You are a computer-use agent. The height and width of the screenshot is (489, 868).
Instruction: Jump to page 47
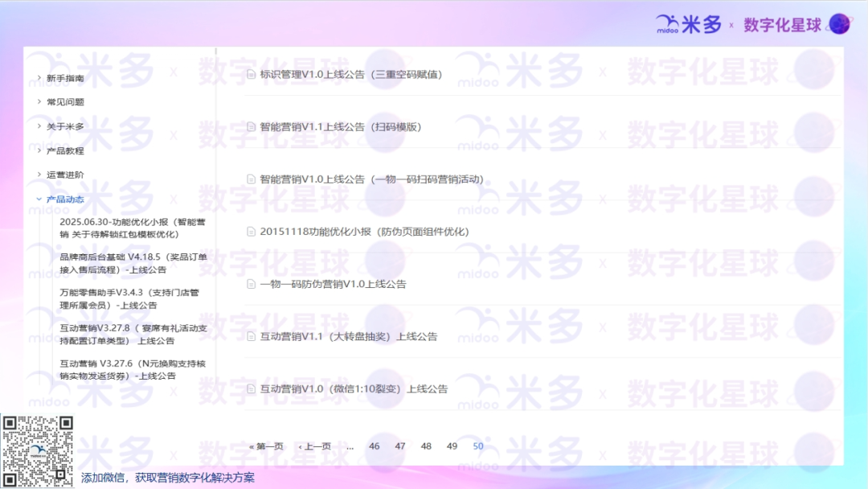(400, 446)
